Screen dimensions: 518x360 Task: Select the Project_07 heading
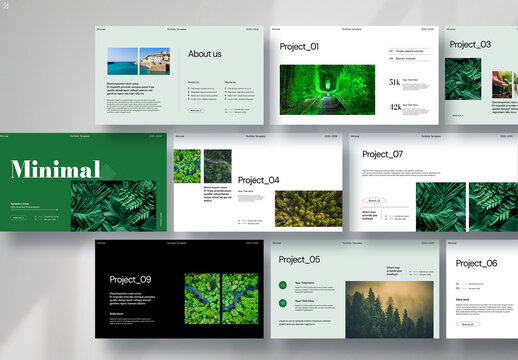[382, 154]
